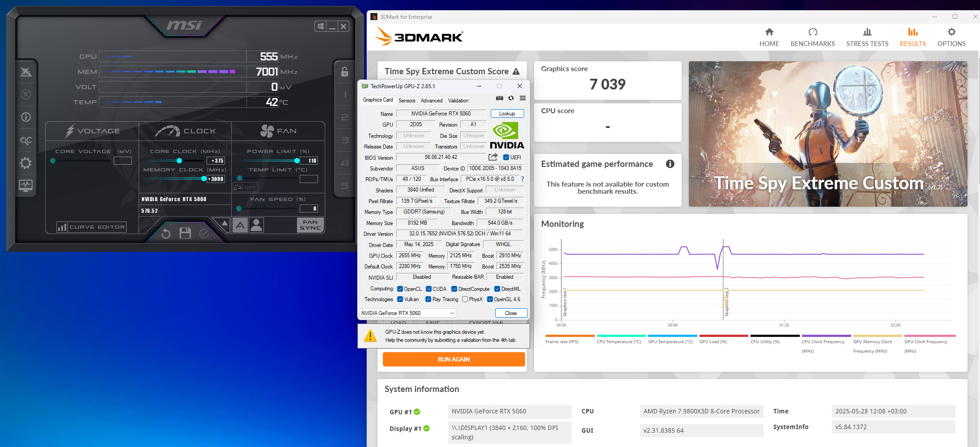Refresh GPU-Z data with the refresh icon
980x447 pixels.
(x=511, y=98)
